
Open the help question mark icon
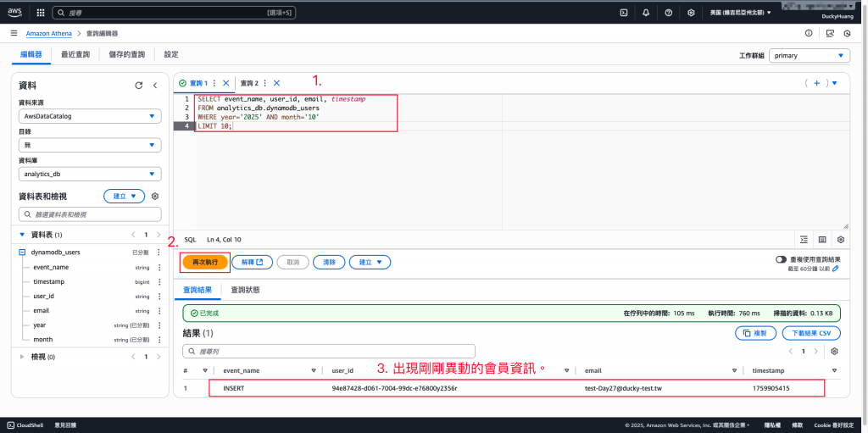coord(668,13)
